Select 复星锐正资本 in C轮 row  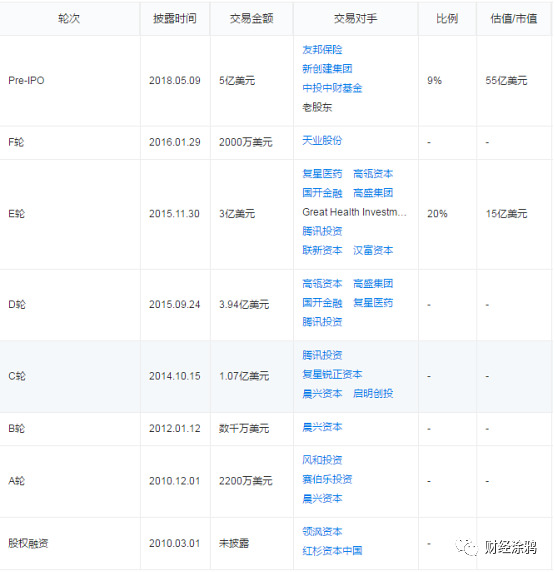pos(332,374)
